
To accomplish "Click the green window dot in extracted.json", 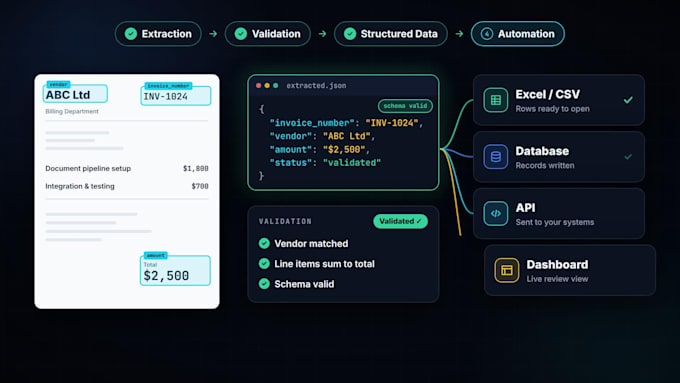I will click(x=275, y=85).
